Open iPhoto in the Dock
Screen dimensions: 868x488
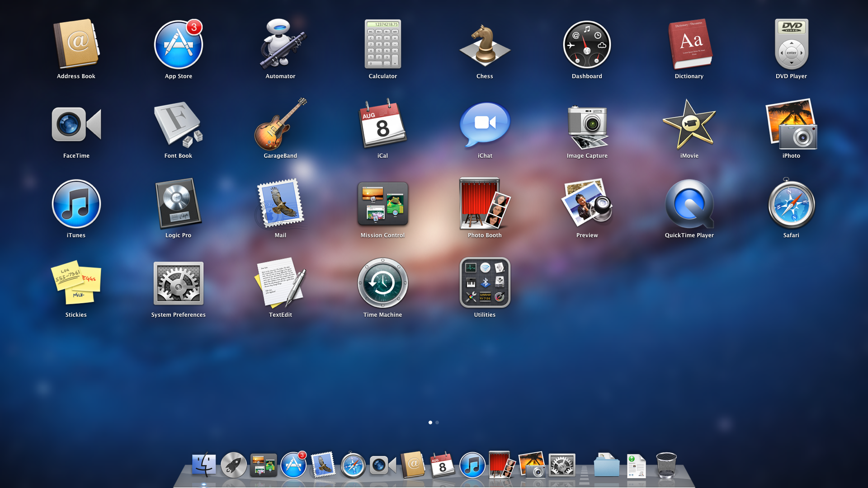(532, 465)
